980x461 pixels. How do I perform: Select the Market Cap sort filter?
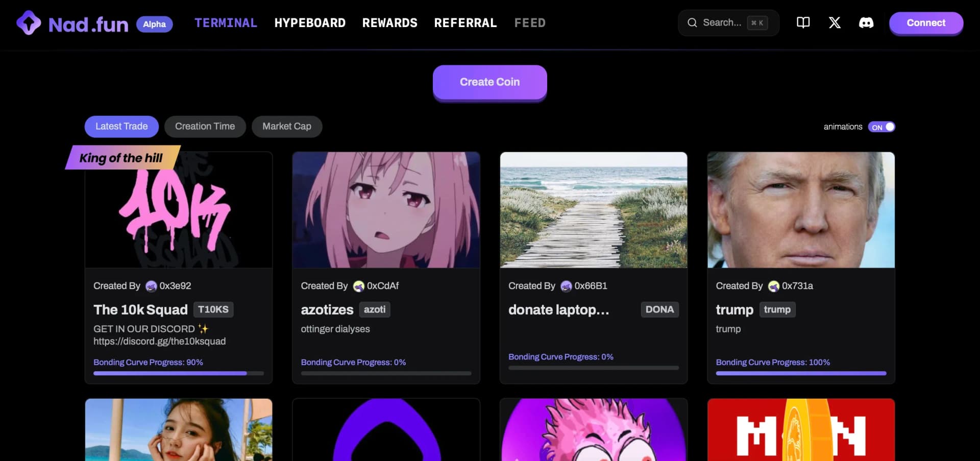click(286, 127)
